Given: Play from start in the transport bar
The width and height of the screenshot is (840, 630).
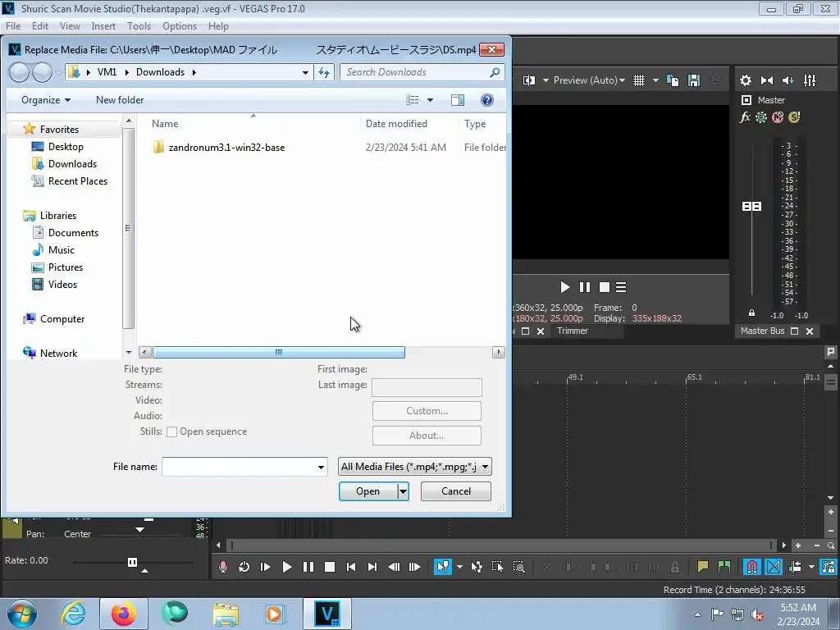Looking at the screenshot, I should tap(265, 567).
